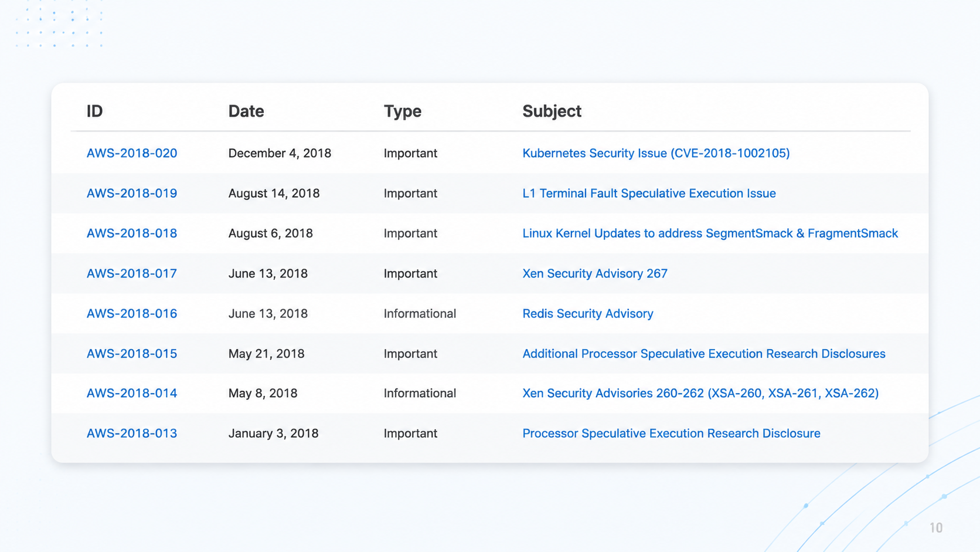The image size is (980, 552).
Task: Open Redis Security Advisory link
Action: pos(588,313)
